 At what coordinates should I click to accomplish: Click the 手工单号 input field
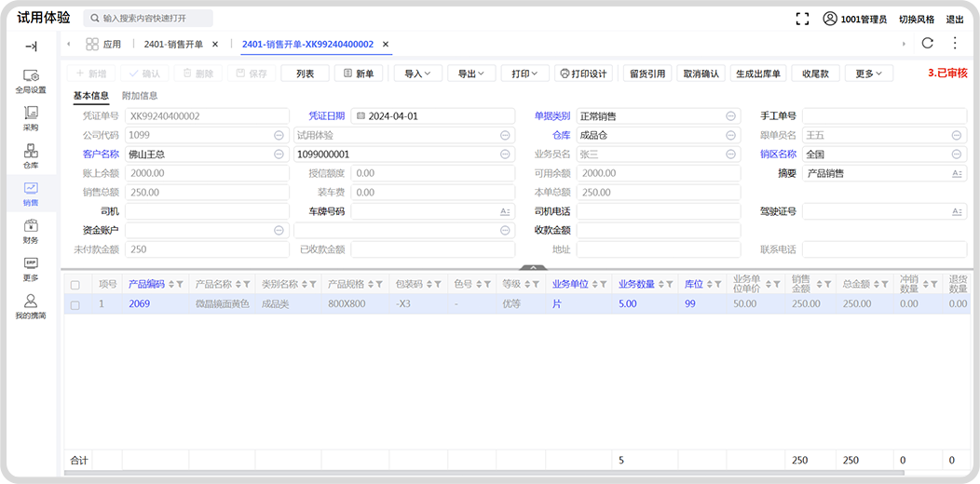coord(884,116)
